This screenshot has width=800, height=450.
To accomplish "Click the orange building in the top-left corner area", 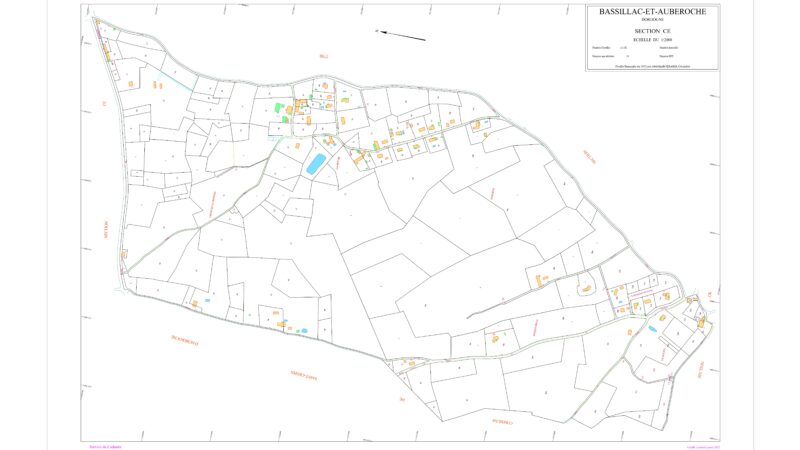I will 130,84.
